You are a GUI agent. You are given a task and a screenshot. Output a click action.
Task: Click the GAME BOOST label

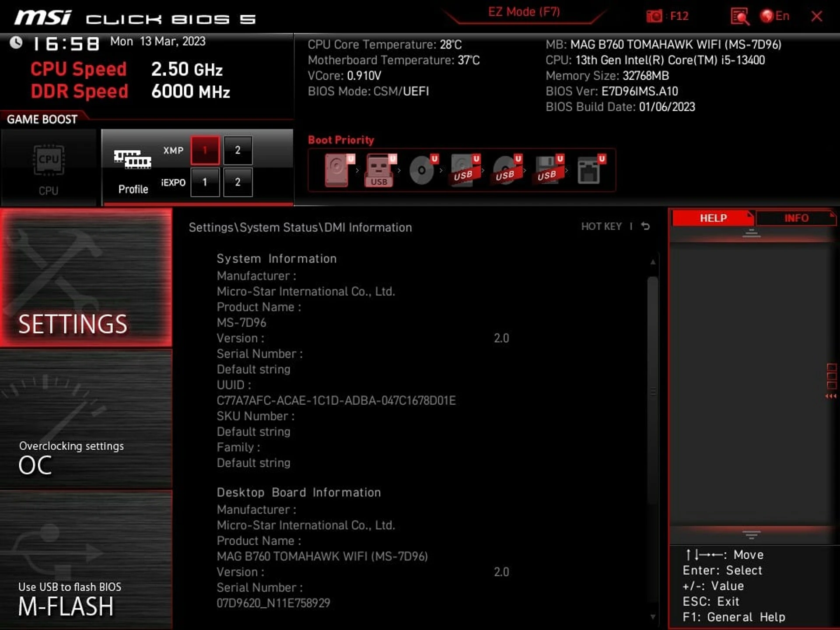click(x=42, y=119)
